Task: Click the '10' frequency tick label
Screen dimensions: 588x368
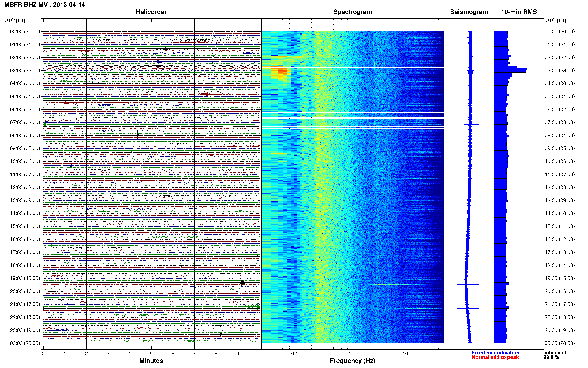Action: tap(405, 354)
